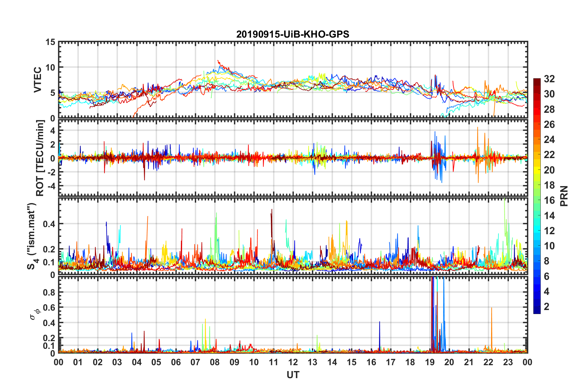
Task: Click hour label 13 on UT axis
Action: click(x=312, y=362)
